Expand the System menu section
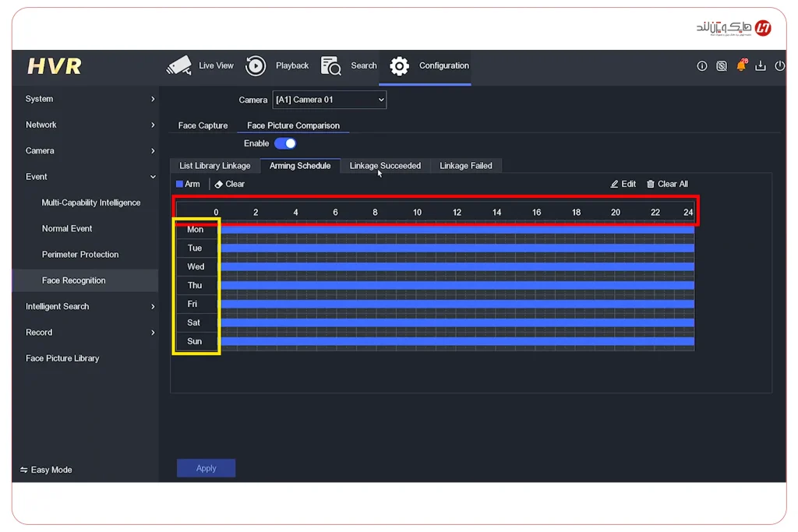Screen dimensions: 798x532 90,99
